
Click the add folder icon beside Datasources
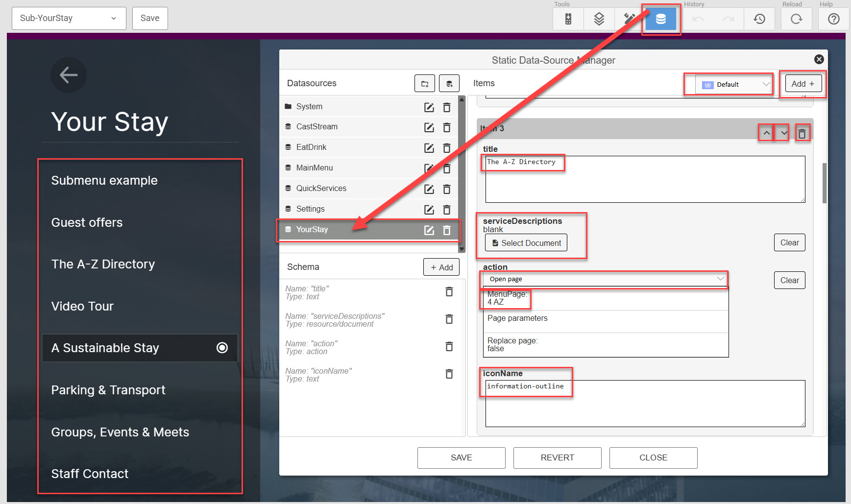point(424,84)
